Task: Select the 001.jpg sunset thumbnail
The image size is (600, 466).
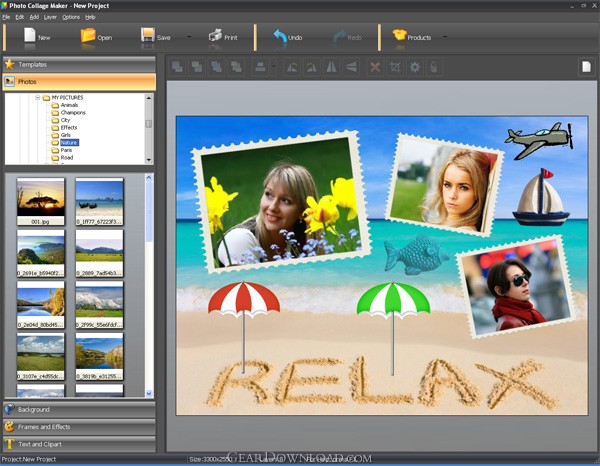Action: pyautogui.click(x=41, y=196)
